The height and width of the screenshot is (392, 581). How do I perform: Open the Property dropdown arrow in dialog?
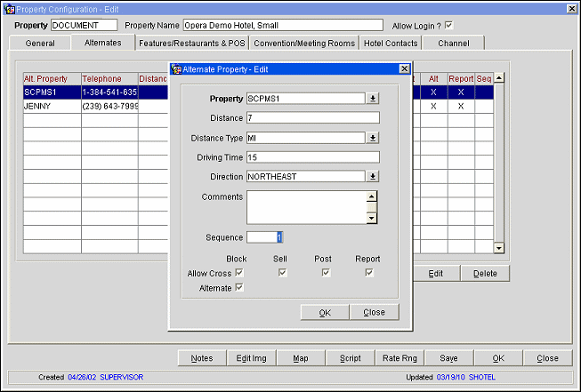point(373,99)
